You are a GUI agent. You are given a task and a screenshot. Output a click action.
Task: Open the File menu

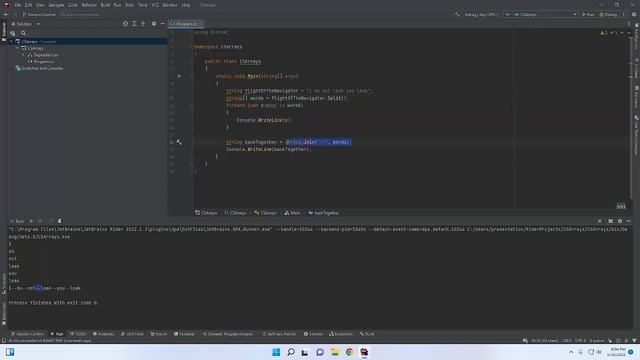(x=18, y=5)
